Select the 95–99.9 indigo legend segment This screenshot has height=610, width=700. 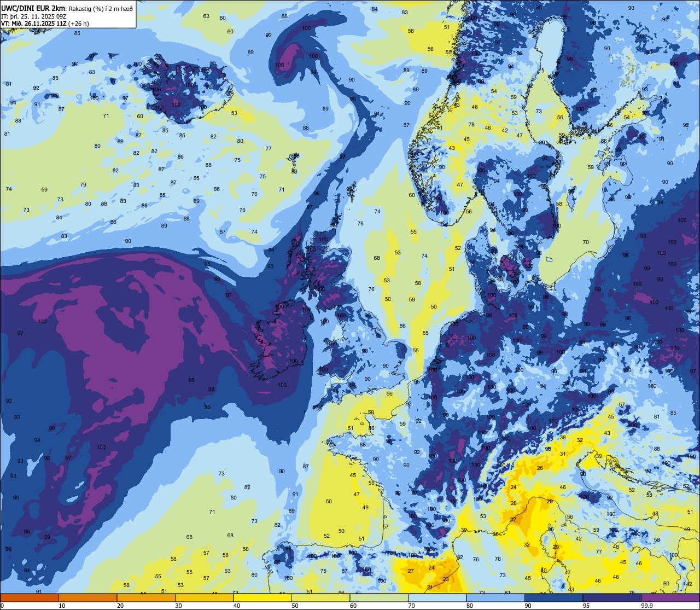tap(612, 597)
